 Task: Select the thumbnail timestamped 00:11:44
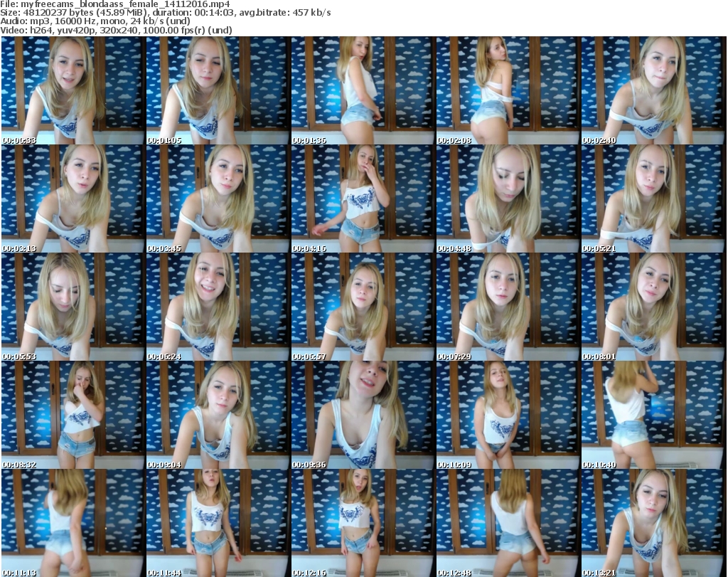[x=218, y=523]
